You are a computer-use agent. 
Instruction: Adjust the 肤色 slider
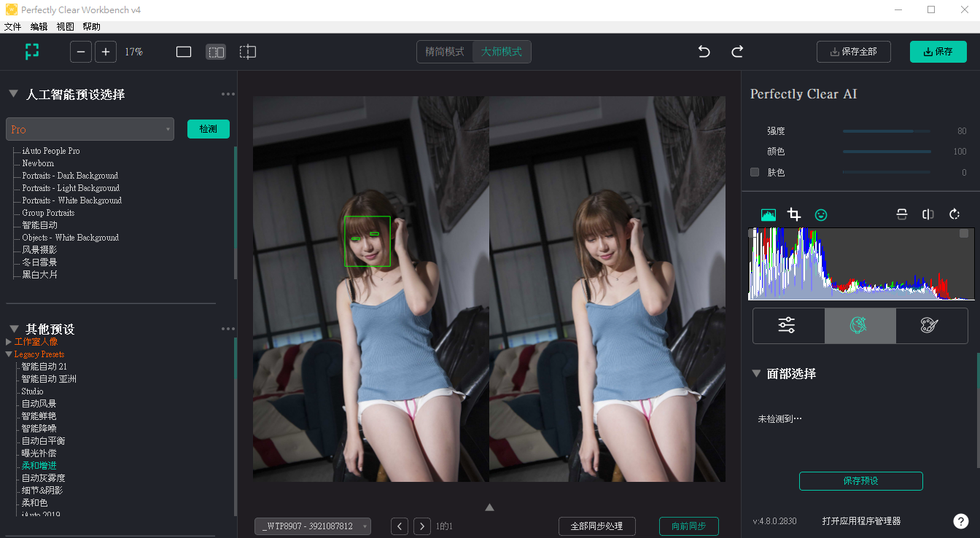coord(887,172)
